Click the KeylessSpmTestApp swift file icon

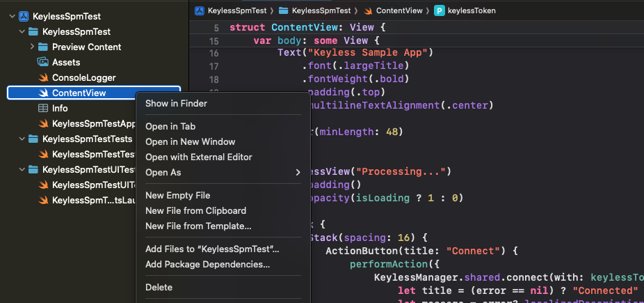(x=43, y=123)
